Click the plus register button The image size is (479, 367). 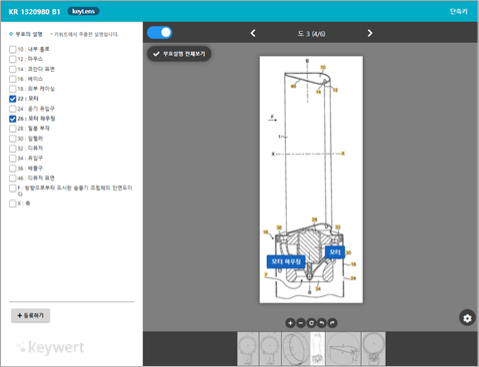pos(30,315)
